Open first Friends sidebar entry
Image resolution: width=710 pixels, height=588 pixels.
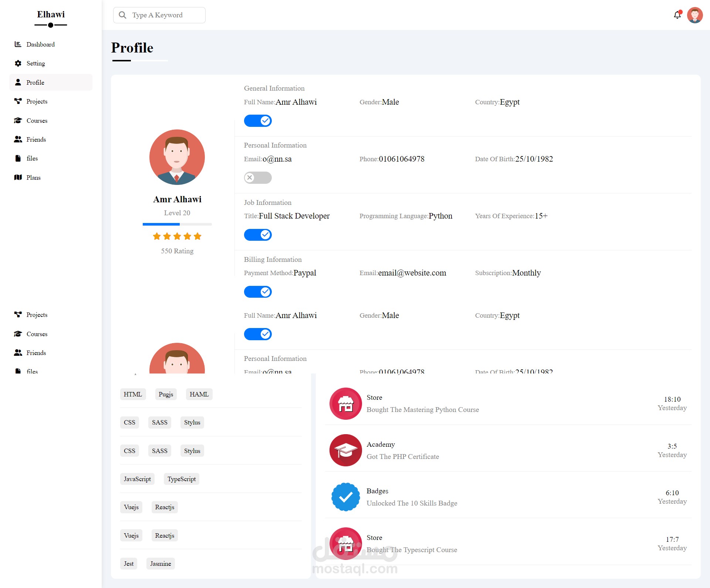36,139
